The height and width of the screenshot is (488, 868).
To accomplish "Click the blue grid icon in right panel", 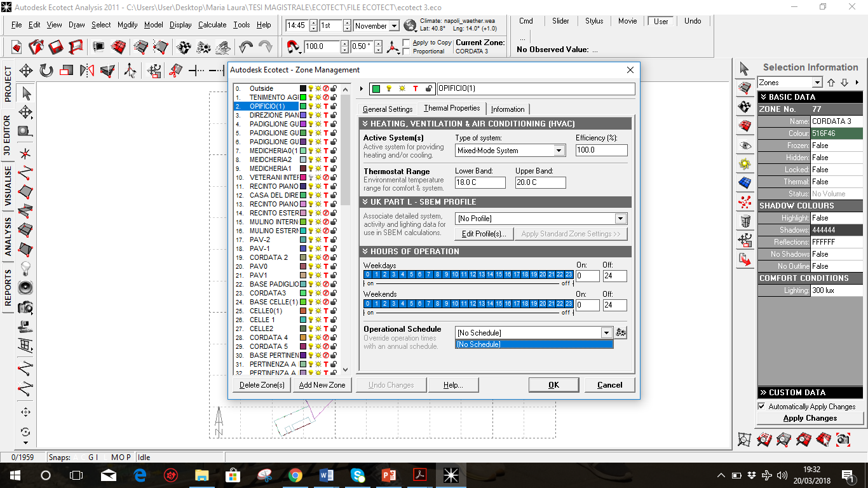I will [745, 183].
